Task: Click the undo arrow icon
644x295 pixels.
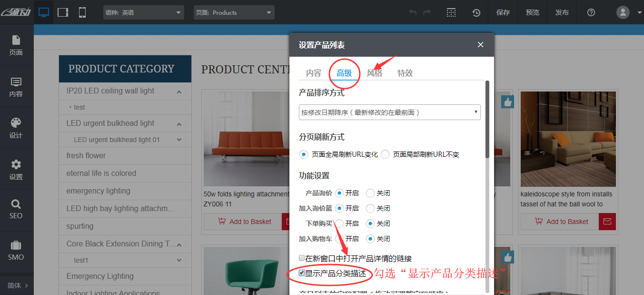Action: point(413,12)
